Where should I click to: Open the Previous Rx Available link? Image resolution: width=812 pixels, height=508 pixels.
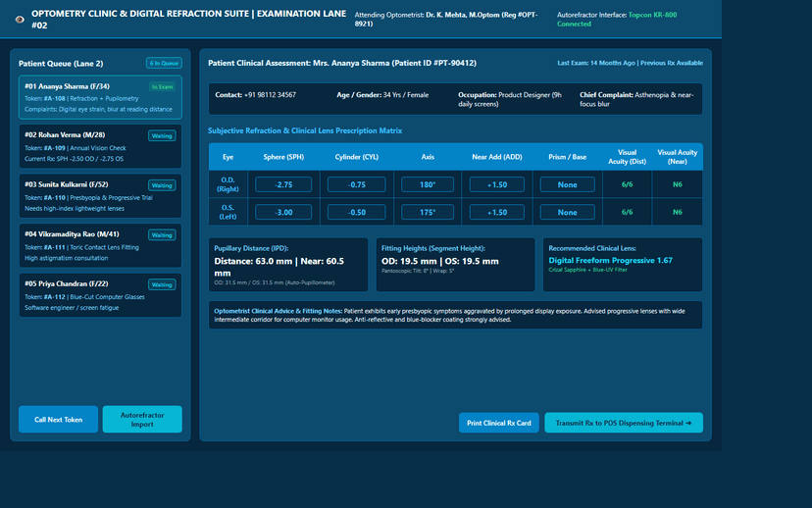pos(672,63)
